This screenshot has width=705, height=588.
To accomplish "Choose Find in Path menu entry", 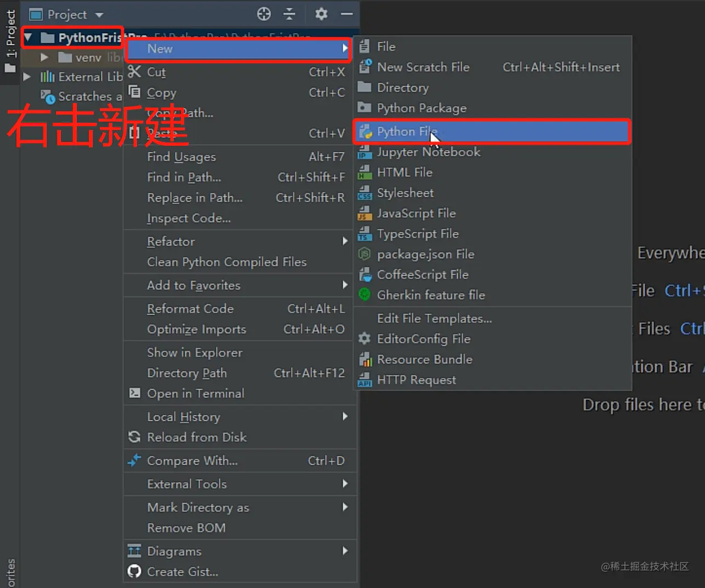I will pos(240,177).
